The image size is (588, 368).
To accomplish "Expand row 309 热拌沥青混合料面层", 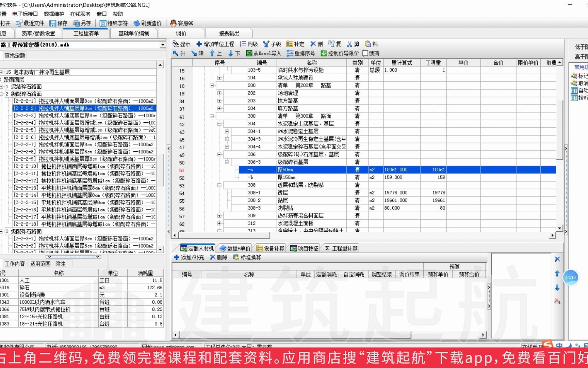I will coord(219,216).
